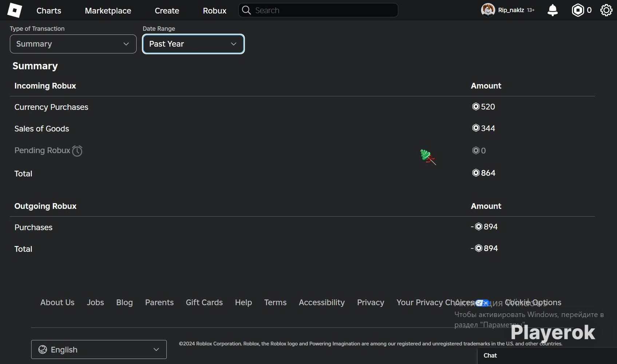Click the Incoming Robux heading
617x364 pixels.
coord(45,86)
